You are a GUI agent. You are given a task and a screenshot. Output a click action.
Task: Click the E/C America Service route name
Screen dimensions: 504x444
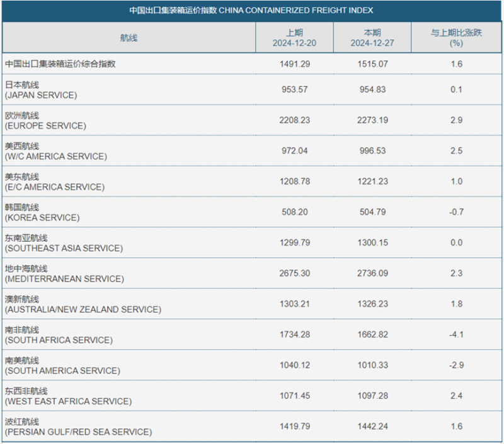[x=55, y=181]
